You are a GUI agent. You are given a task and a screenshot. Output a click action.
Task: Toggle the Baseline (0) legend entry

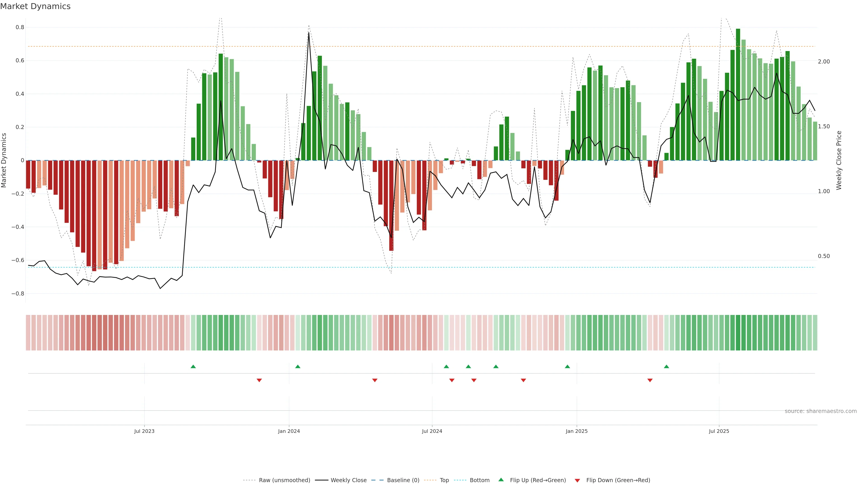(403, 480)
